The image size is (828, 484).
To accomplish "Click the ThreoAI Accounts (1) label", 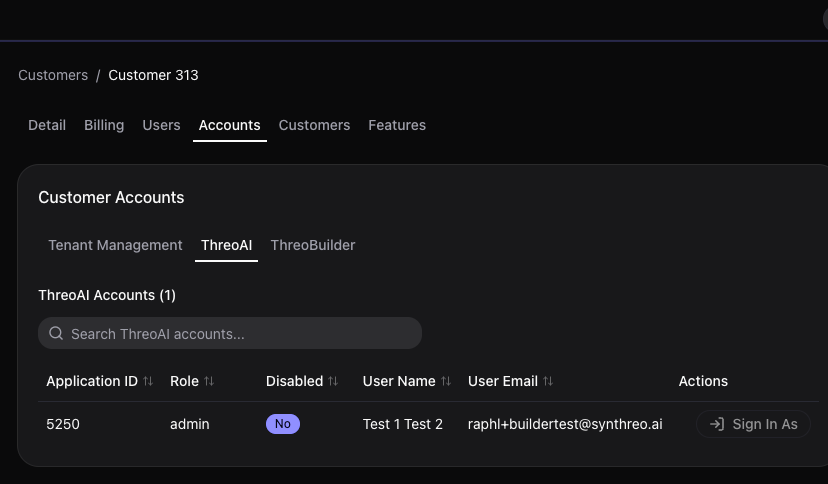I will 107,295.
